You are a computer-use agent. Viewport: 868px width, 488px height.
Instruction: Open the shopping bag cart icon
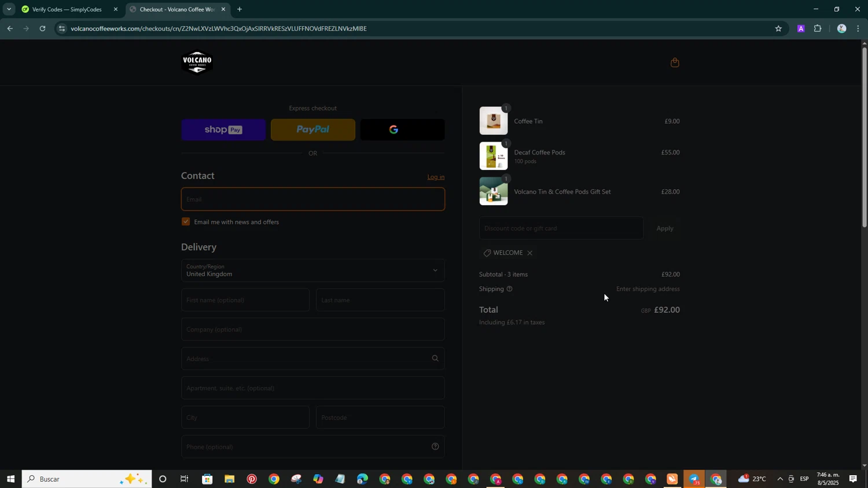tap(674, 62)
